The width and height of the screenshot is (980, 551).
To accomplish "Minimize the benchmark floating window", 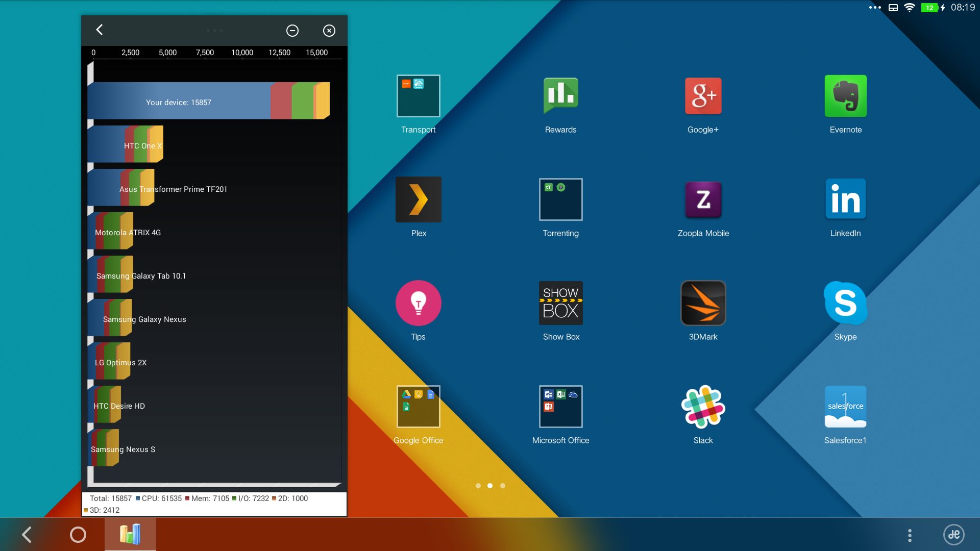I will coord(292,31).
